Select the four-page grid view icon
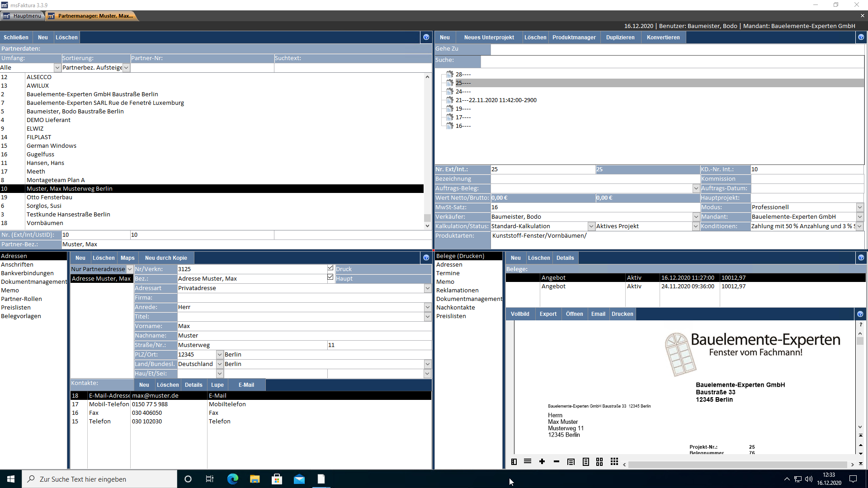This screenshot has width=868, height=488. point(599,461)
